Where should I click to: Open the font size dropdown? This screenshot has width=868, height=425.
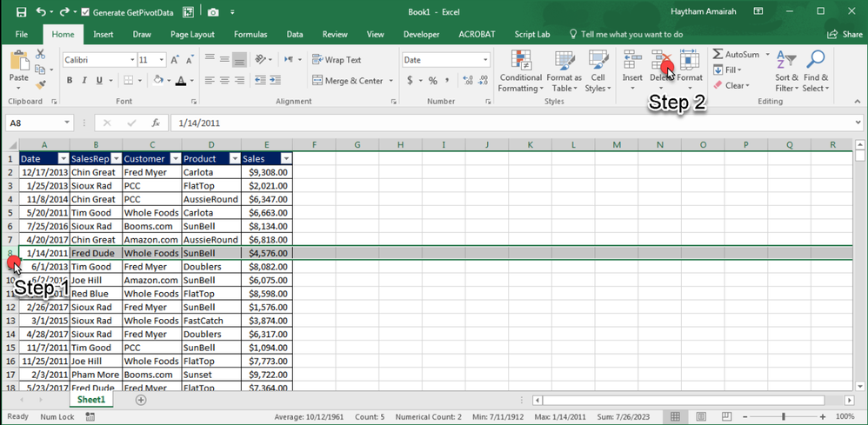(162, 60)
